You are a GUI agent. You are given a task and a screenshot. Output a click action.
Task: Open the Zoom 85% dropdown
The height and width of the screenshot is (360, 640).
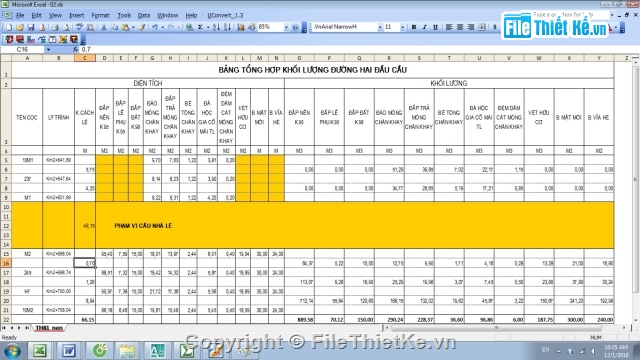(x=286, y=27)
